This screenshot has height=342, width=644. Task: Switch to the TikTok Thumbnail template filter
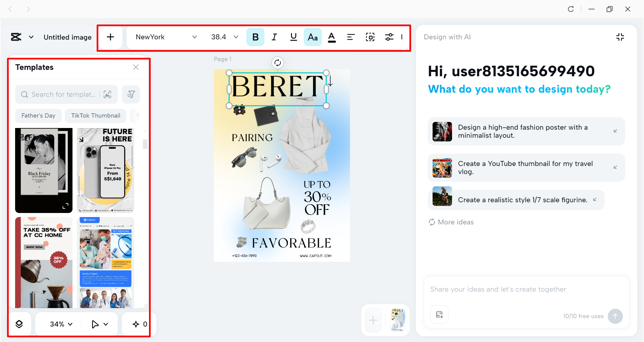click(96, 116)
